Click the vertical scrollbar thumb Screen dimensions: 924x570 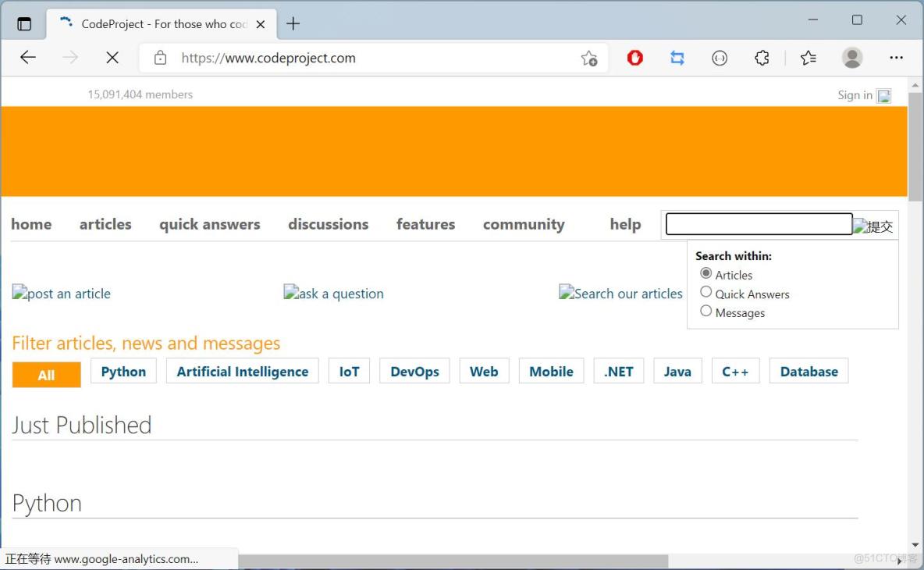[x=915, y=147]
